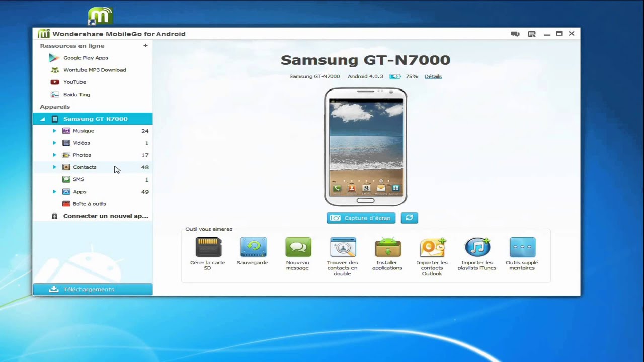Click the Google Play Apps icon

tap(54, 58)
